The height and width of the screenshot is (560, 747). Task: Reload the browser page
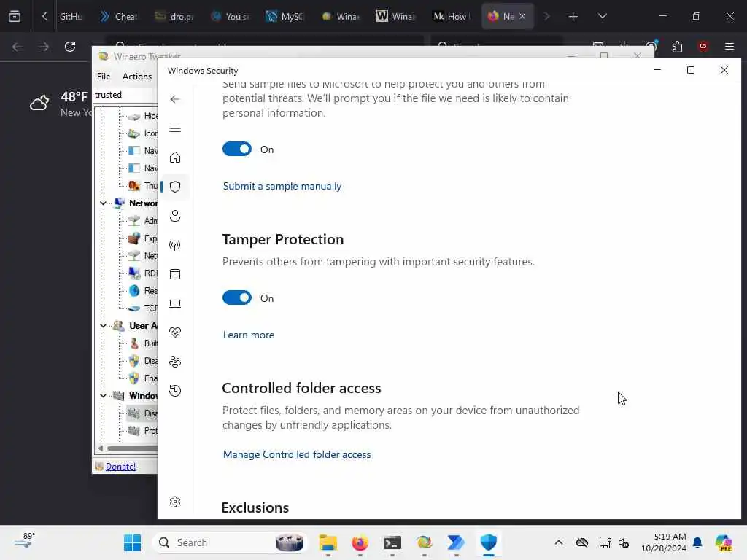(70, 47)
